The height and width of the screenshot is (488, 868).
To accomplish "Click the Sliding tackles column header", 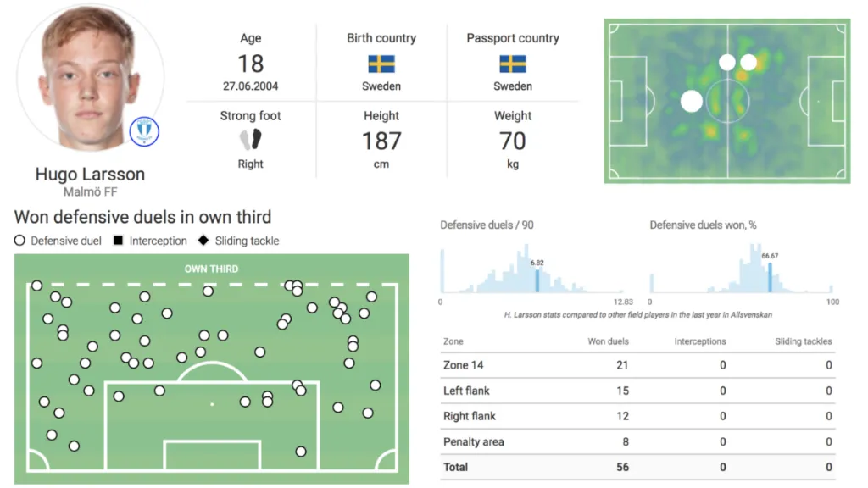I will pos(804,341).
